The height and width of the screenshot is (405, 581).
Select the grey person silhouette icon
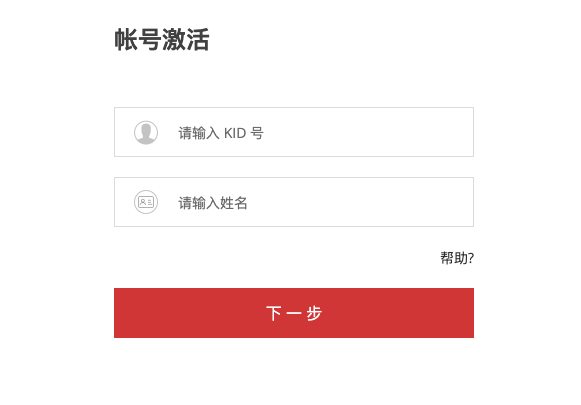pyautogui.click(x=146, y=132)
